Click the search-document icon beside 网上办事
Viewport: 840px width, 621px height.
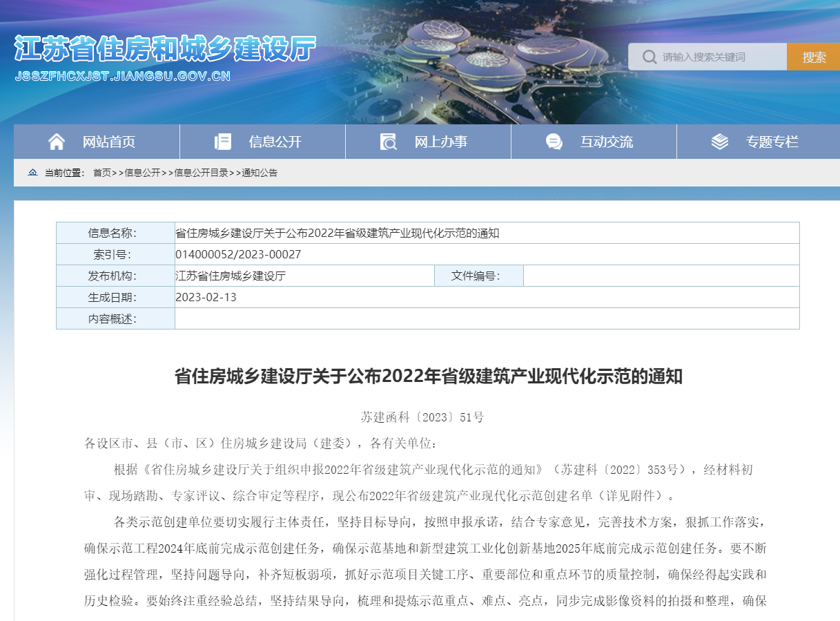[x=389, y=142]
